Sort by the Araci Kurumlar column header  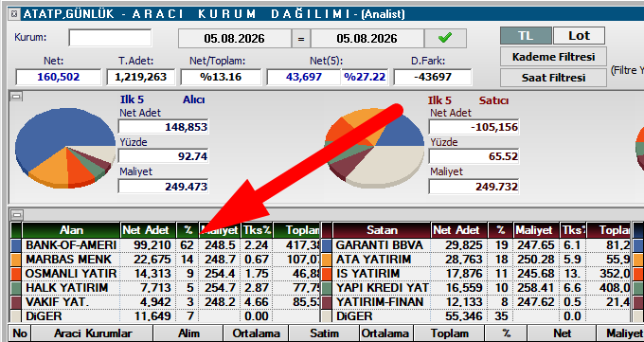click(x=93, y=333)
